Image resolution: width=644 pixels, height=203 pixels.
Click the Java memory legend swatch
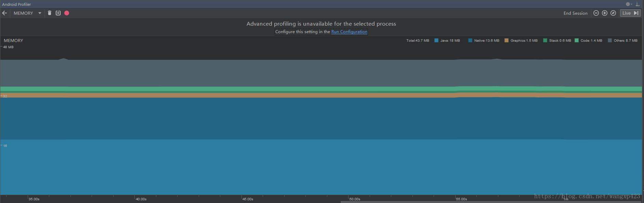coord(436,40)
